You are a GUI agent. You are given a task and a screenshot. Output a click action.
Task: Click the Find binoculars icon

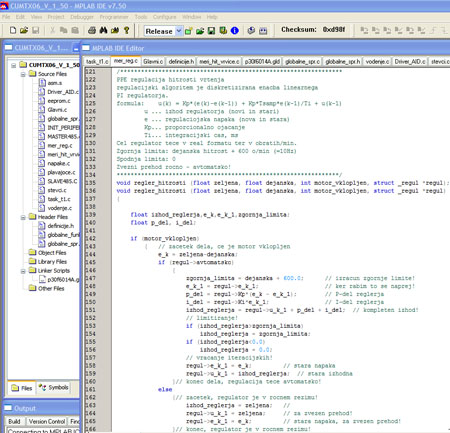pos(103,30)
